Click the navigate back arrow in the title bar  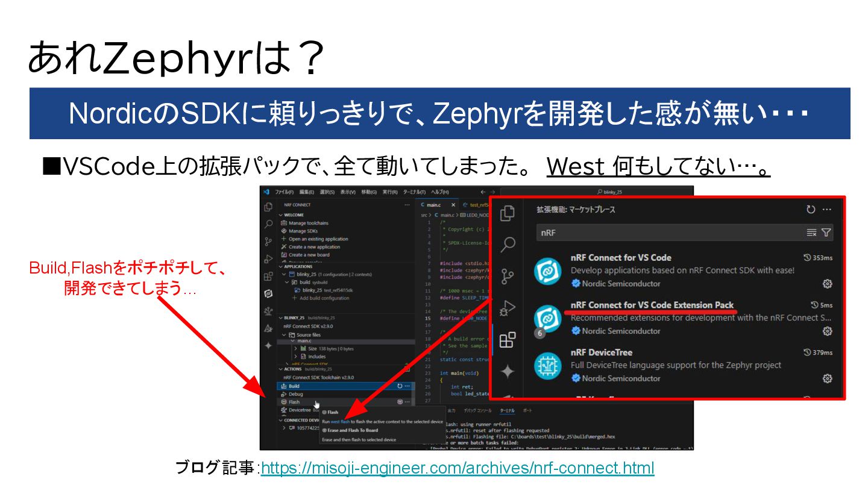(x=483, y=192)
